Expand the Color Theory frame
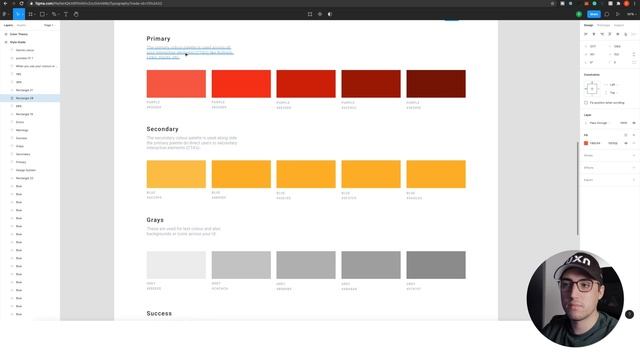This screenshot has width=640, height=360. tap(6, 34)
